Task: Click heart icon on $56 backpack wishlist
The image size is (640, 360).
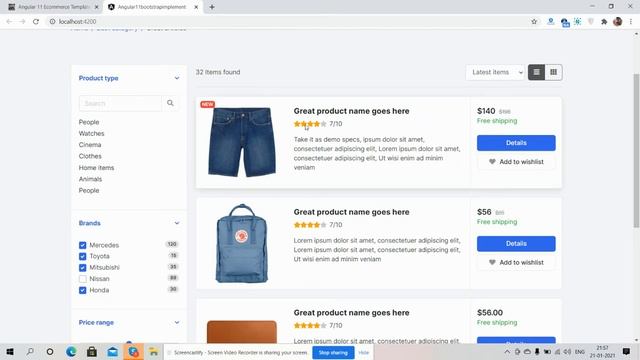Action: click(x=492, y=262)
